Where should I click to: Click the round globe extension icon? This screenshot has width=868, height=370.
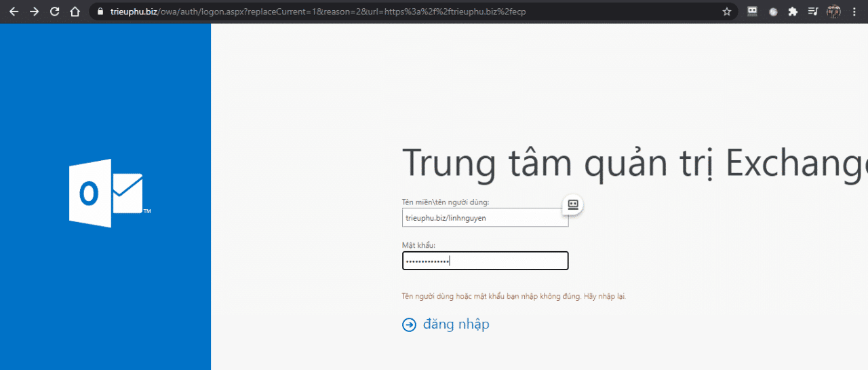click(773, 12)
